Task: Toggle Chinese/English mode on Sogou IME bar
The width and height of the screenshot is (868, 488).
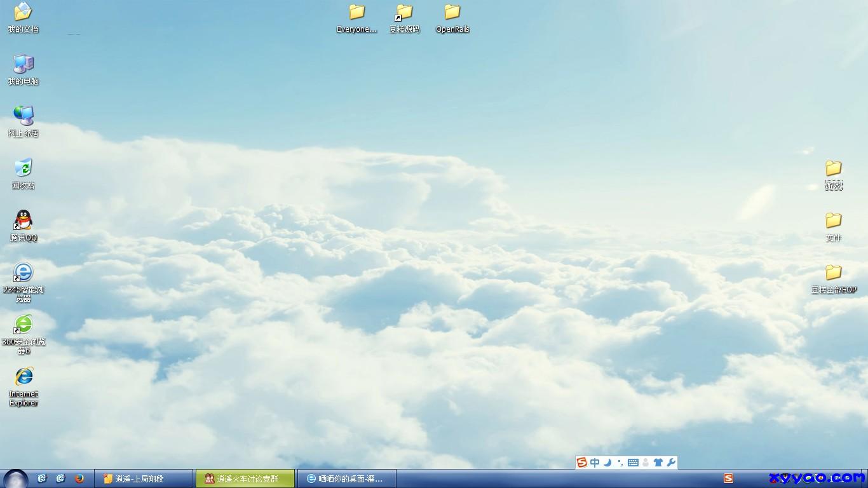Action: pyautogui.click(x=595, y=463)
